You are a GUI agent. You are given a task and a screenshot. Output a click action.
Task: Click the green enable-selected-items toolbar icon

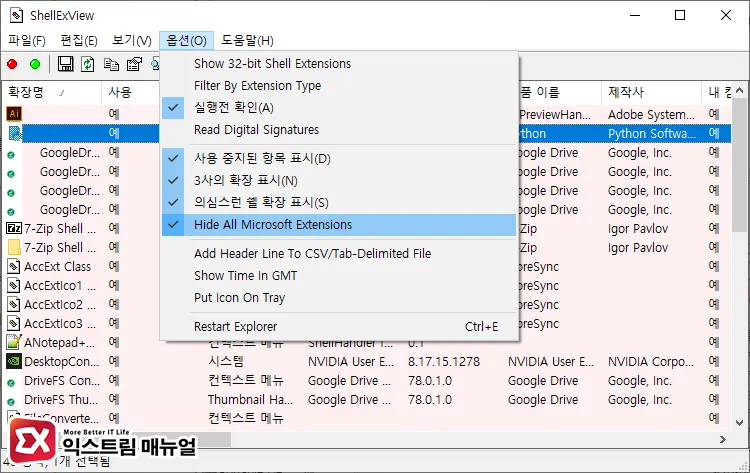(x=35, y=65)
